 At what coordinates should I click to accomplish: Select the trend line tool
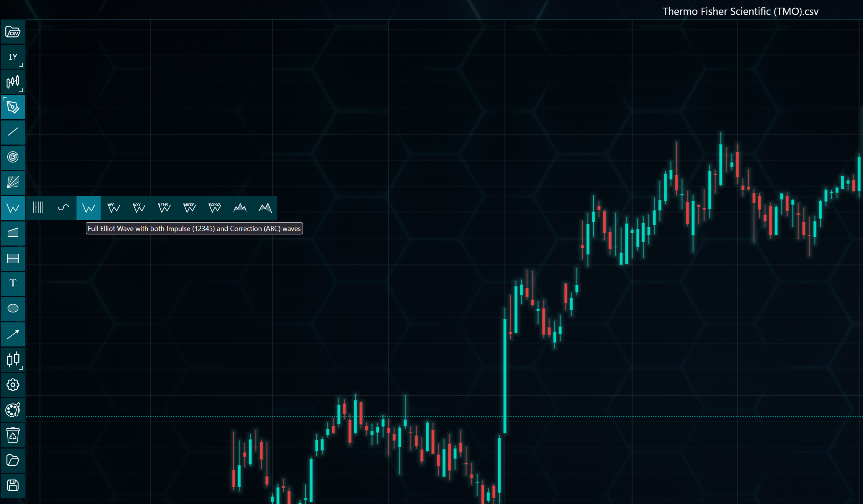(x=13, y=133)
